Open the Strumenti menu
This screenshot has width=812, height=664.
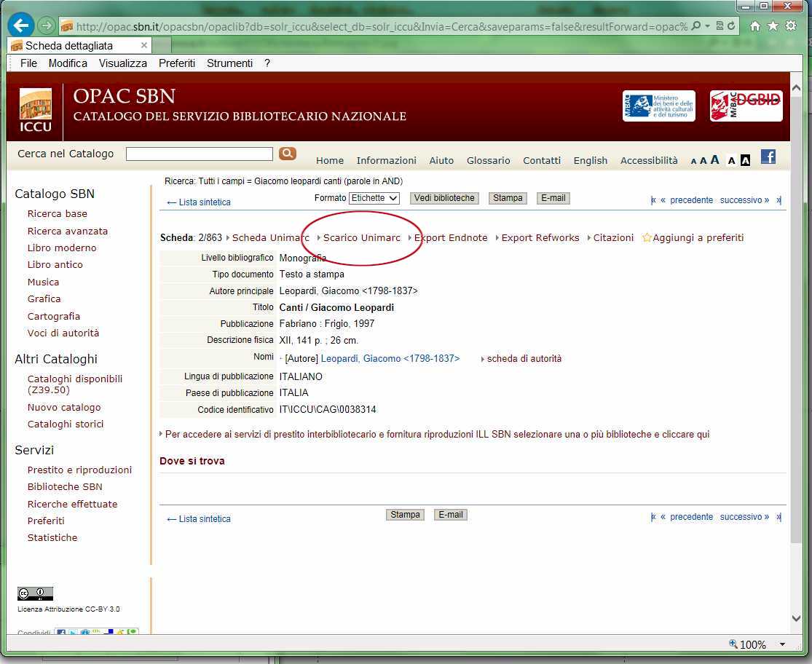[229, 63]
